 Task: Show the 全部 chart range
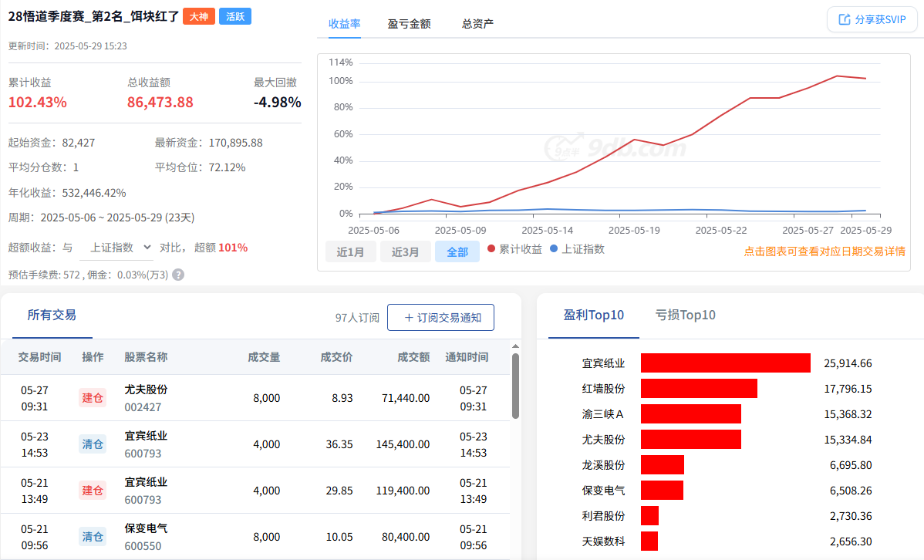click(x=457, y=251)
